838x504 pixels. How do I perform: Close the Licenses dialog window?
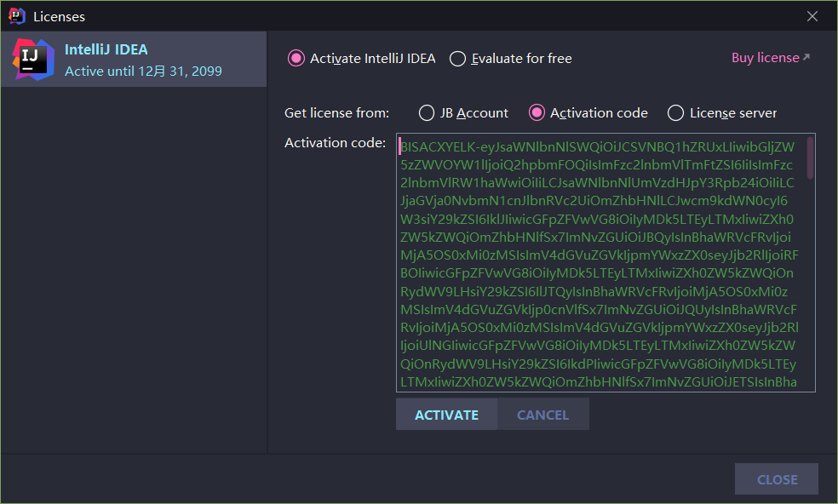[812, 16]
